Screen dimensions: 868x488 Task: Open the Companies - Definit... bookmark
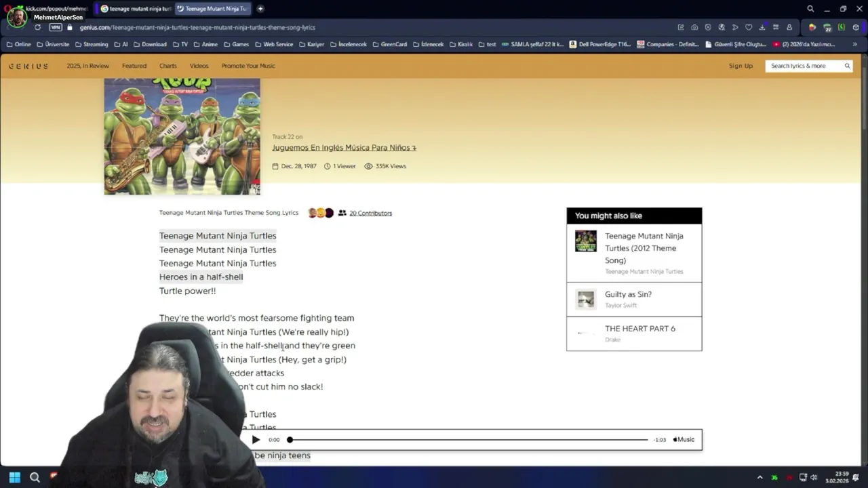click(x=668, y=44)
